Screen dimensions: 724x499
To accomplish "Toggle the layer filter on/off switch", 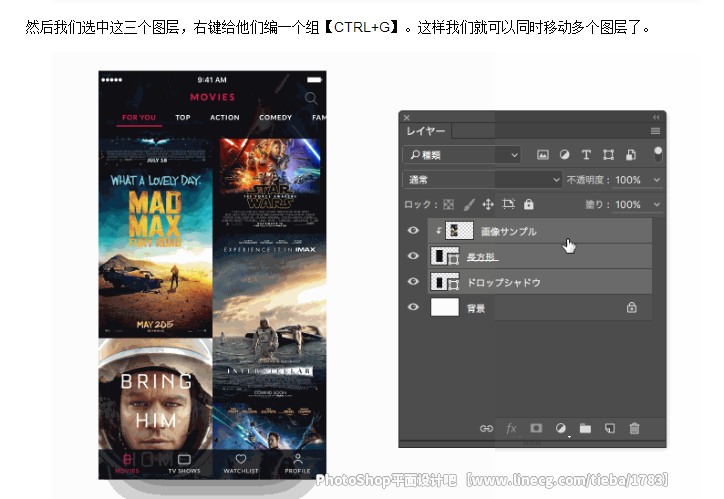I will 658,155.
